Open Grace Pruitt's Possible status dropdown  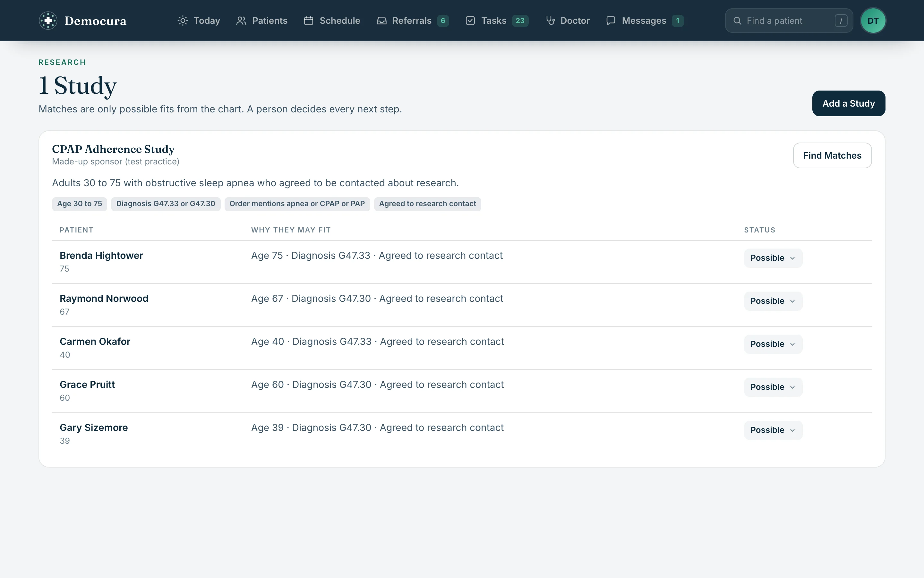click(773, 387)
